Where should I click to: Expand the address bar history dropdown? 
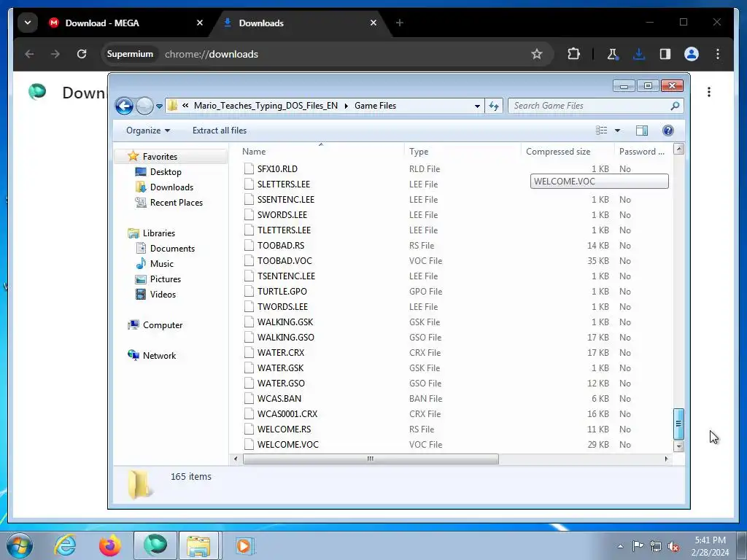click(x=477, y=106)
